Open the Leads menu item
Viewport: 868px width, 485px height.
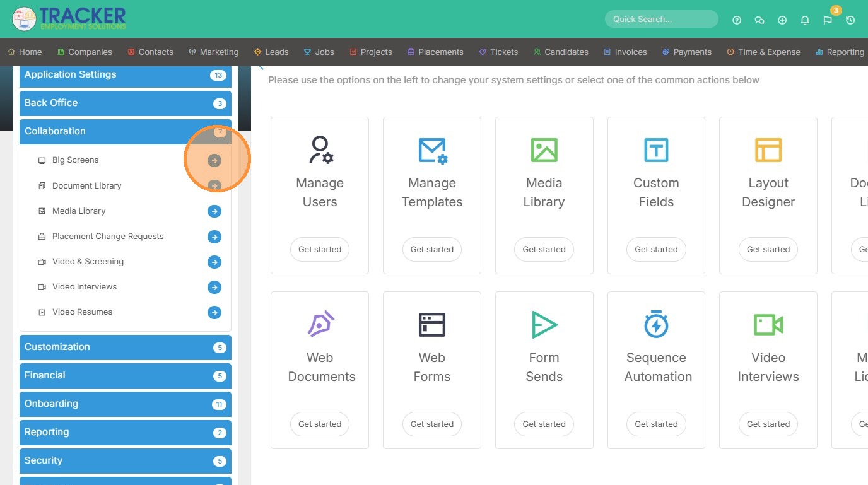tap(271, 52)
